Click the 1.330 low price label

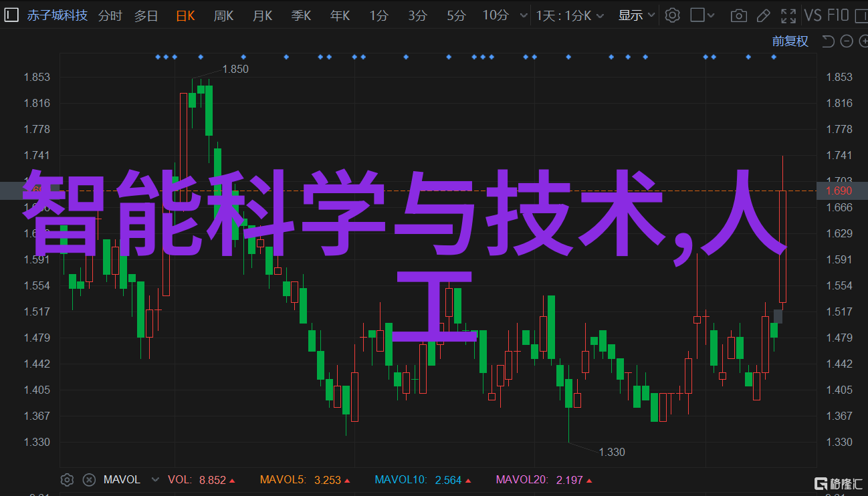point(612,452)
